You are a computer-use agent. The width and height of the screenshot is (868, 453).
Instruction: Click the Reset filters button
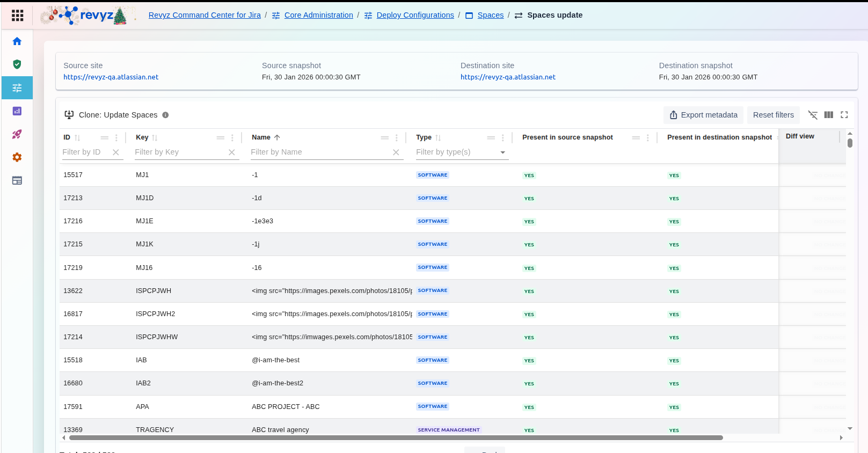point(773,115)
